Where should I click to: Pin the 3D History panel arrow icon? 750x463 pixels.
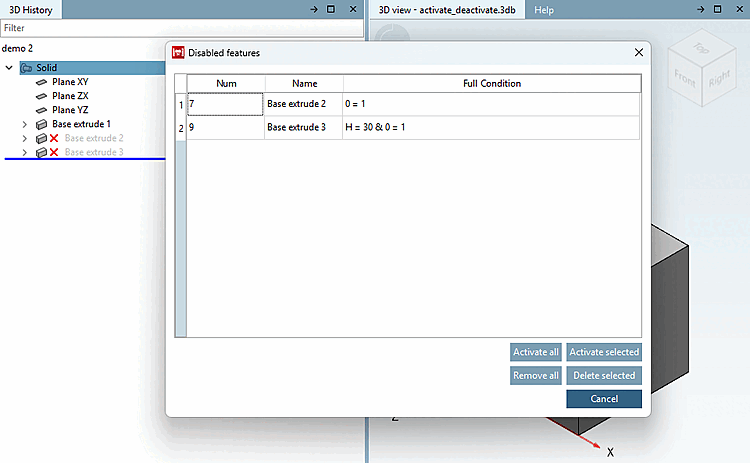coord(314,9)
